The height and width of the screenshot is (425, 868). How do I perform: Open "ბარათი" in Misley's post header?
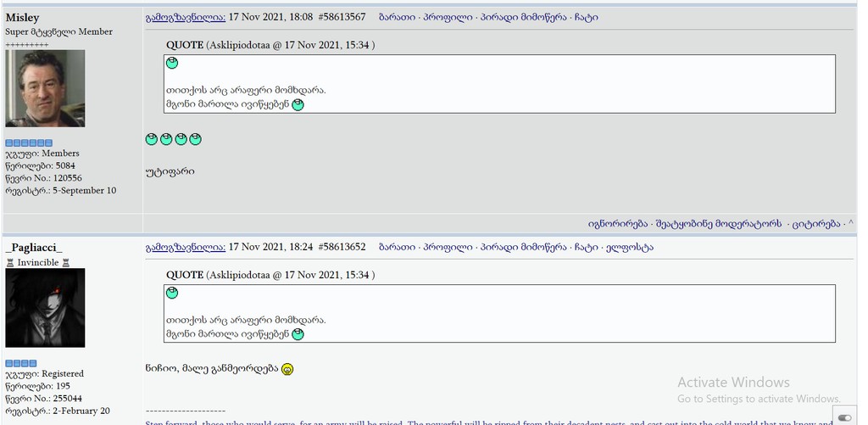[398, 17]
